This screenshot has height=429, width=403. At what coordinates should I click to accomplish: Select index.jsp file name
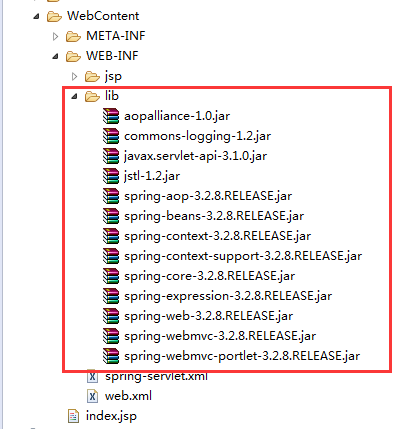(x=111, y=416)
